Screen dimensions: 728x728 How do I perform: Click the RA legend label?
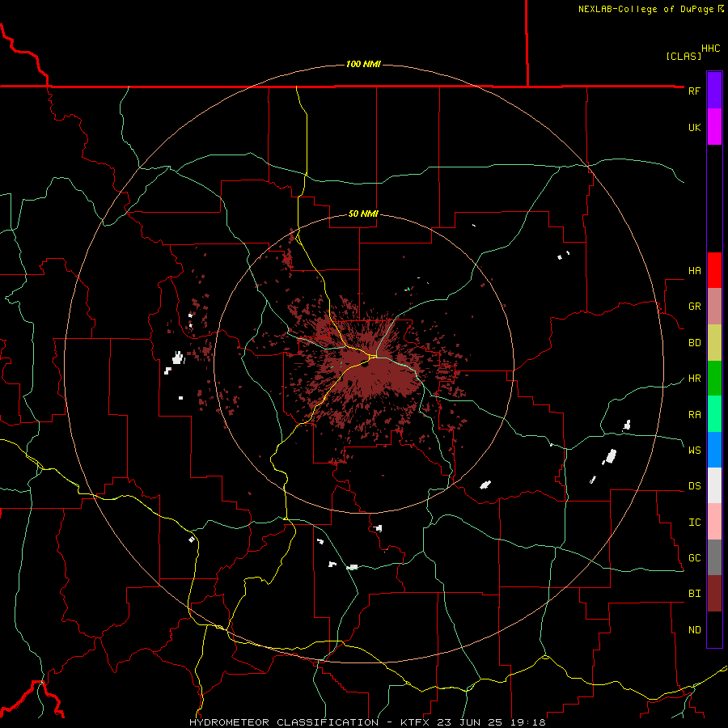pos(694,414)
